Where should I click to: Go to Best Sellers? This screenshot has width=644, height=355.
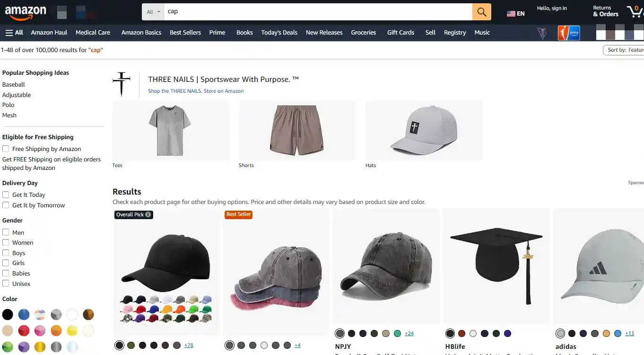[x=185, y=33]
